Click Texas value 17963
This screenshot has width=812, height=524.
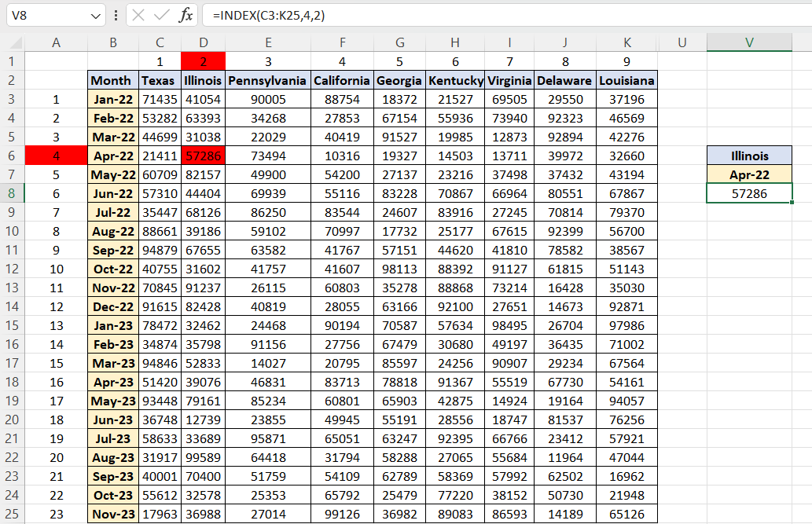pos(160,514)
